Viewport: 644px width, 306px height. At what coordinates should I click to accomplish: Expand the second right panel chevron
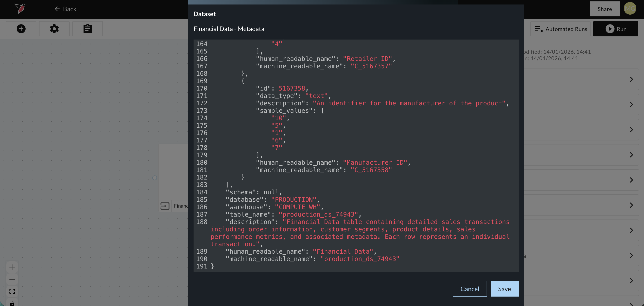pyautogui.click(x=631, y=105)
